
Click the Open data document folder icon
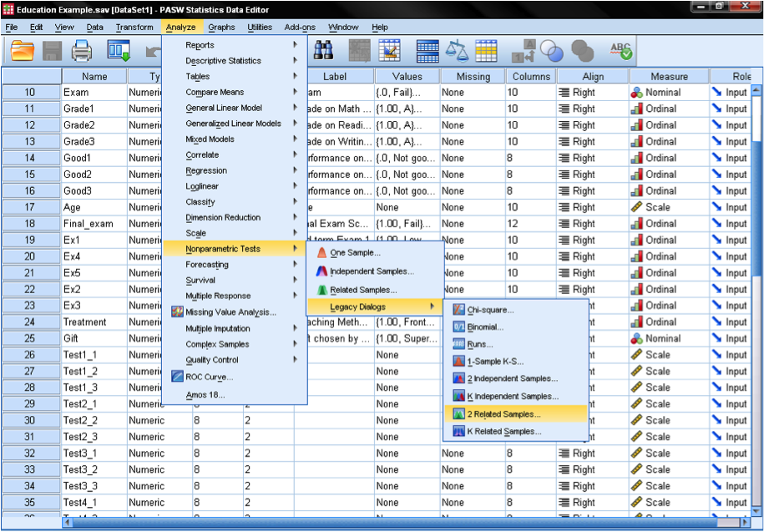tap(23, 52)
